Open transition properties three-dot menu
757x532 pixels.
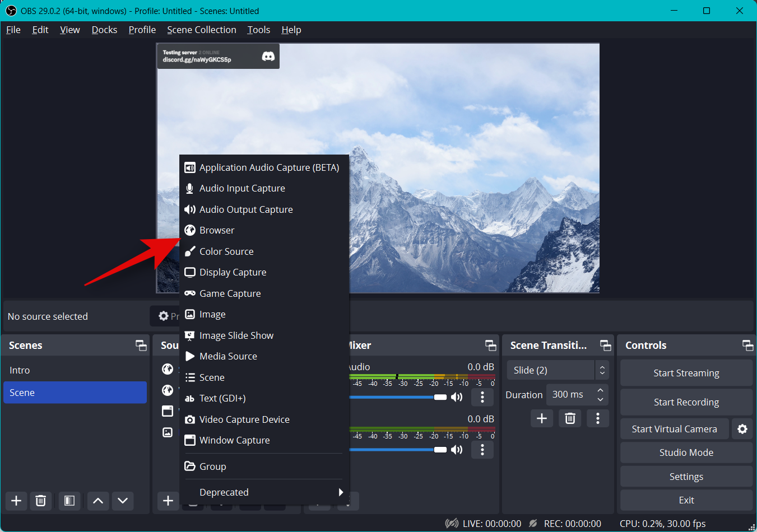click(598, 418)
